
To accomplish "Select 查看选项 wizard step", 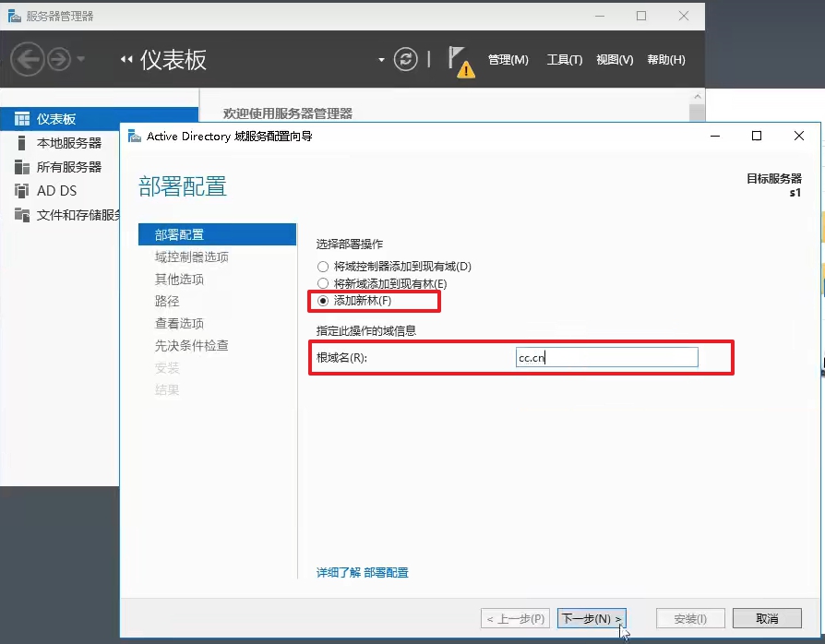I will point(179,323).
